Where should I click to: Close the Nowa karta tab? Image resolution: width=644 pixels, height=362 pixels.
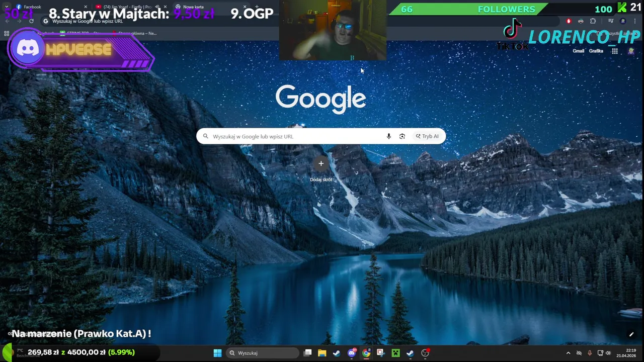click(245, 7)
